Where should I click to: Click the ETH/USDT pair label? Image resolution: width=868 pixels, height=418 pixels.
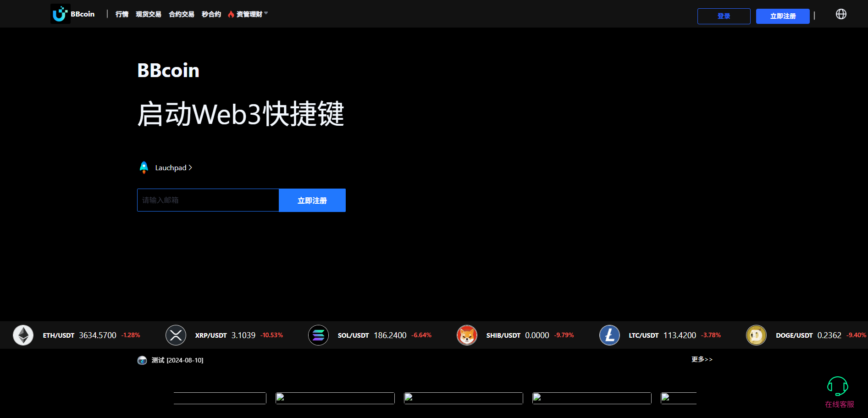[59, 335]
